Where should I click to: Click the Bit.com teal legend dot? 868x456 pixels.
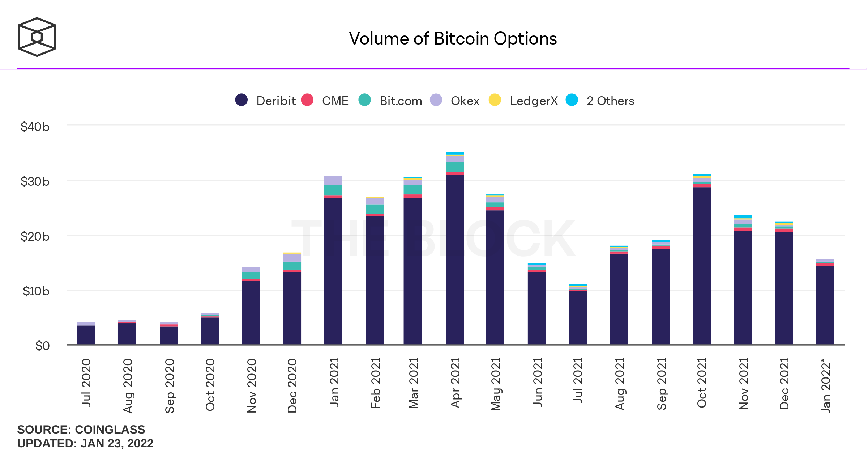(364, 100)
